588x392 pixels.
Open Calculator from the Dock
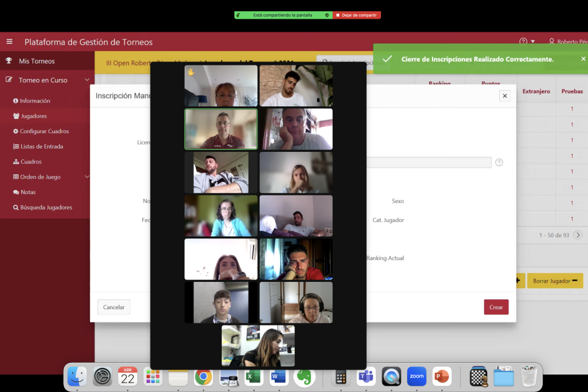[x=341, y=376]
